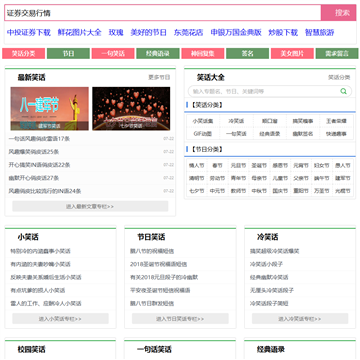Choose 幽默签名 in the category grid
Image resolution: width=360 pixels, height=360 pixels.
pos(303,134)
